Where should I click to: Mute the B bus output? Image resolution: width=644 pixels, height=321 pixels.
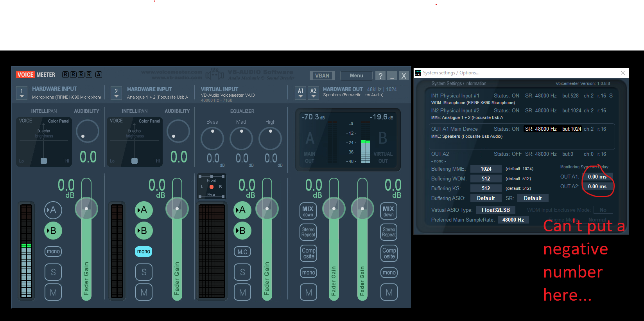click(389, 292)
